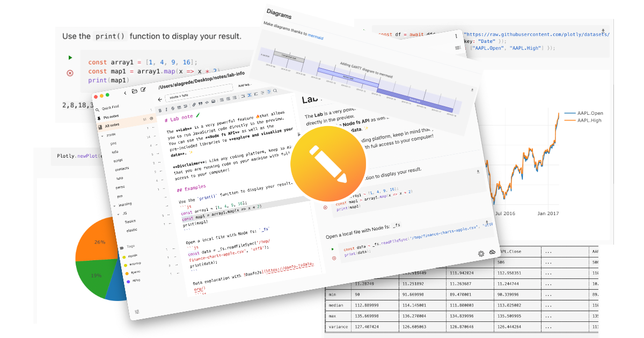Viewport: 644px width, 338px height.
Task: Open the All notes options icon
Action: 151,118
